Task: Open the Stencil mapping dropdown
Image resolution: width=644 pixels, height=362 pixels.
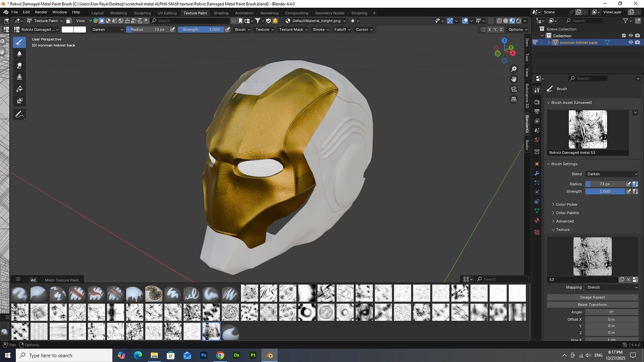Action: [611, 287]
